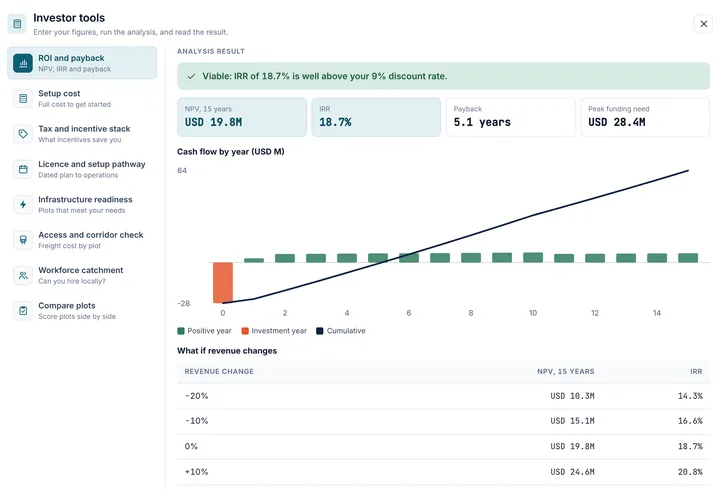Click the Tax and incentive stack tag icon

click(23, 134)
